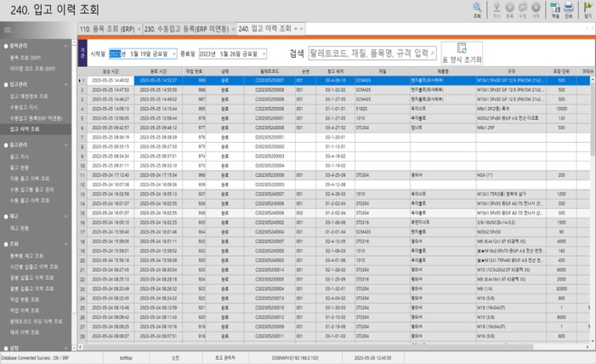Select pallet cell C202305250008
The height and width of the screenshot is (364, 596).
click(270, 90)
